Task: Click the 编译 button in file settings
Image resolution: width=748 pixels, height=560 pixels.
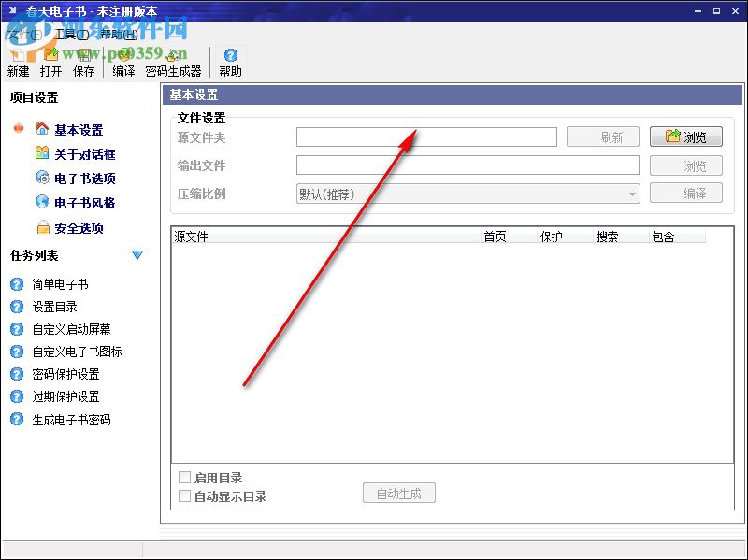Action: [686, 194]
